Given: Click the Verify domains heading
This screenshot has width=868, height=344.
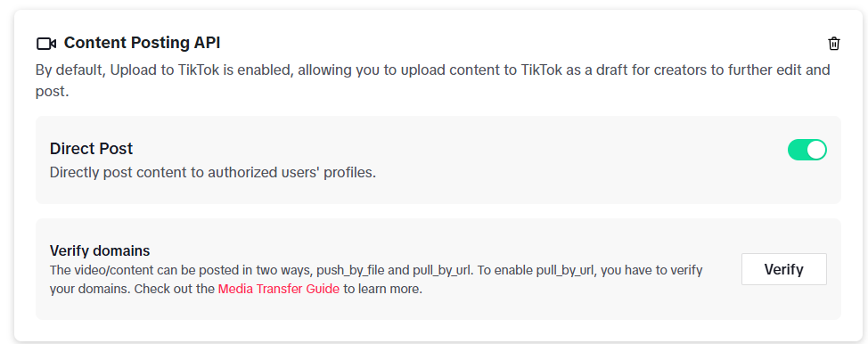Looking at the screenshot, I should (100, 250).
